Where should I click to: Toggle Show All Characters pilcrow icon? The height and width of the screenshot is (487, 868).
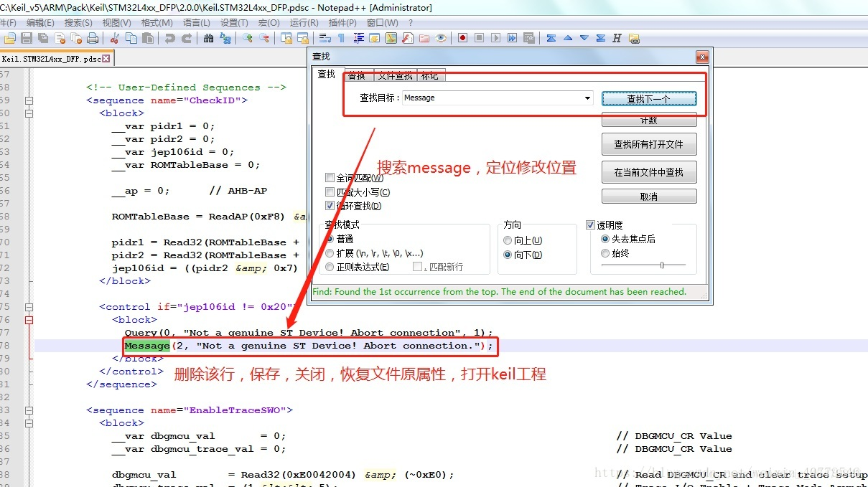(x=340, y=37)
